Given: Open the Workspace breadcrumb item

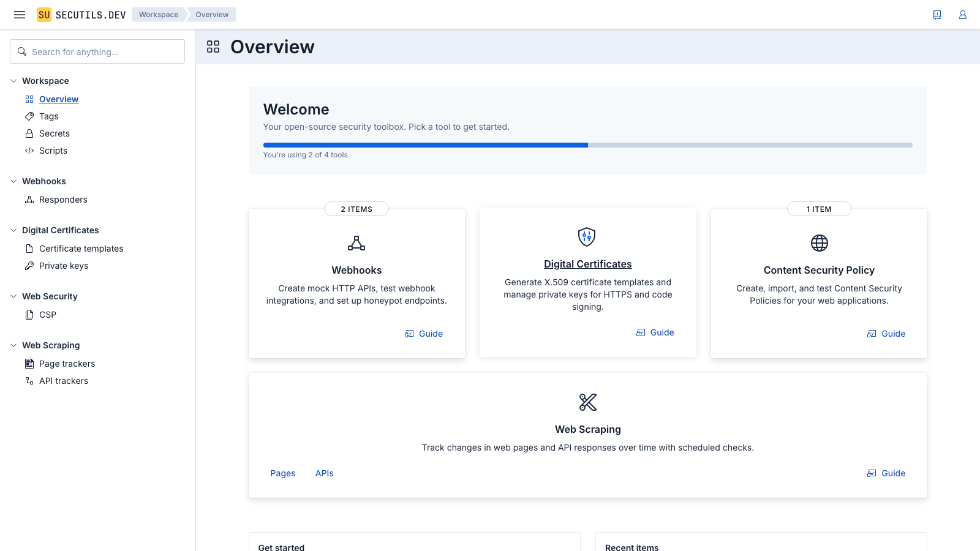Looking at the screenshot, I should tap(158, 14).
